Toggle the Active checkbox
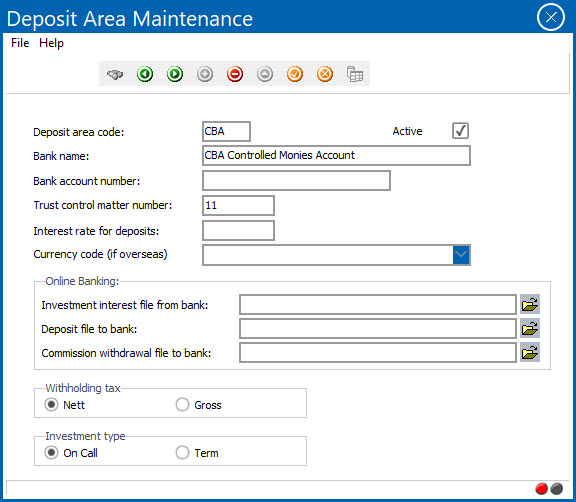The image size is (576, 502). click(460, 131)
